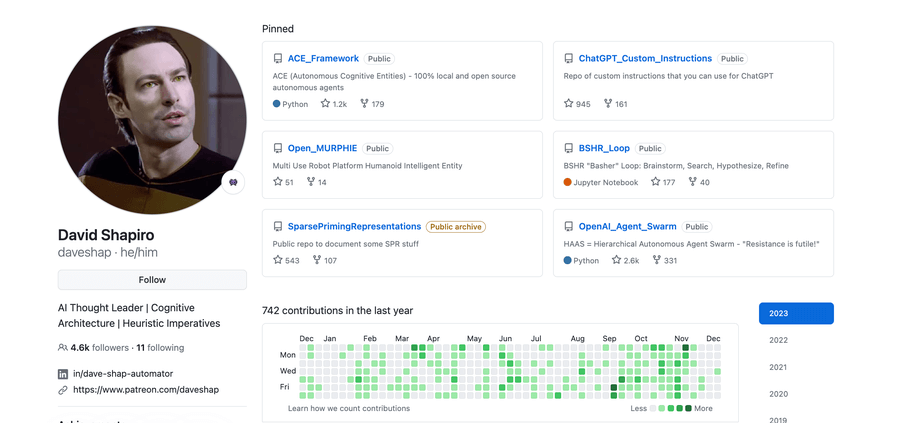899x423 pixels.
Task: Click David Shapiro's profile avatar
Action: click(152, 120)
